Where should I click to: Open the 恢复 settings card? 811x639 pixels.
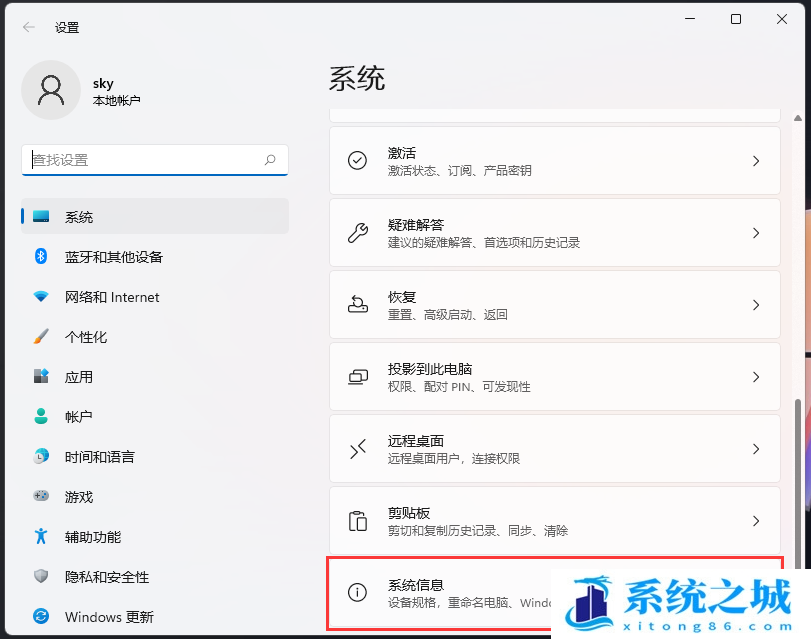(x=554, y=305)
